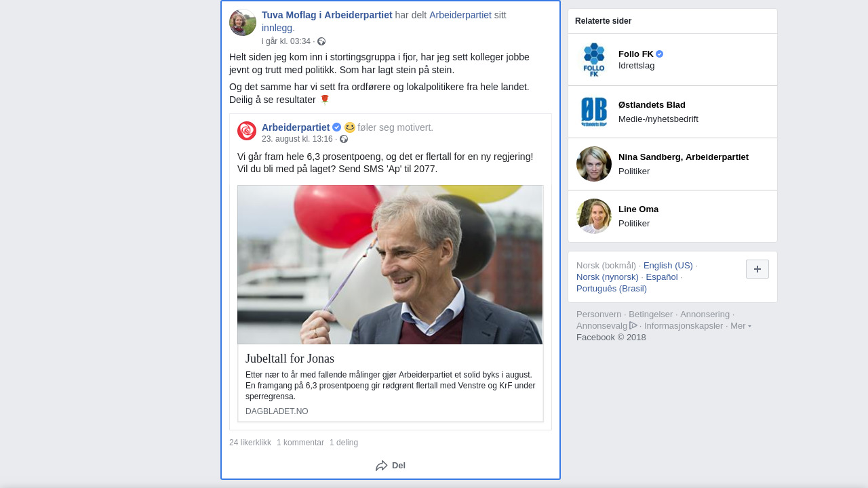The width and height of the screenshot is (868, 488).
Task: Expand the 'Mer' footer dropdown
Action: pyautogui.click(x=741, y=326)
